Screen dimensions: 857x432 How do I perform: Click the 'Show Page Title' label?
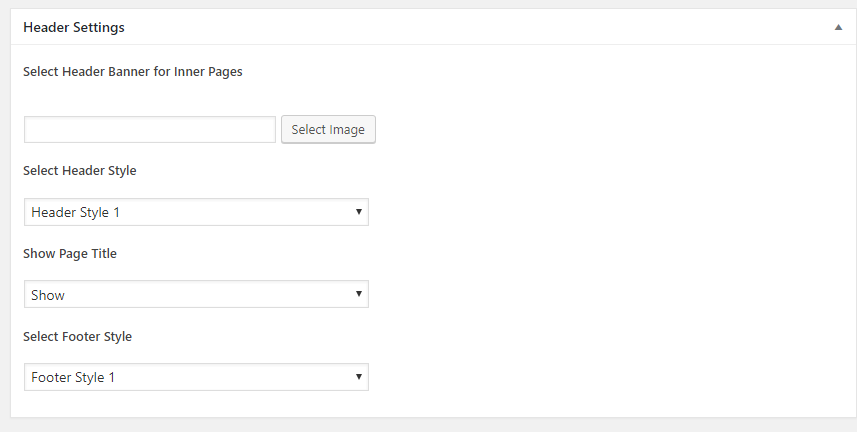tap(70, 254)
